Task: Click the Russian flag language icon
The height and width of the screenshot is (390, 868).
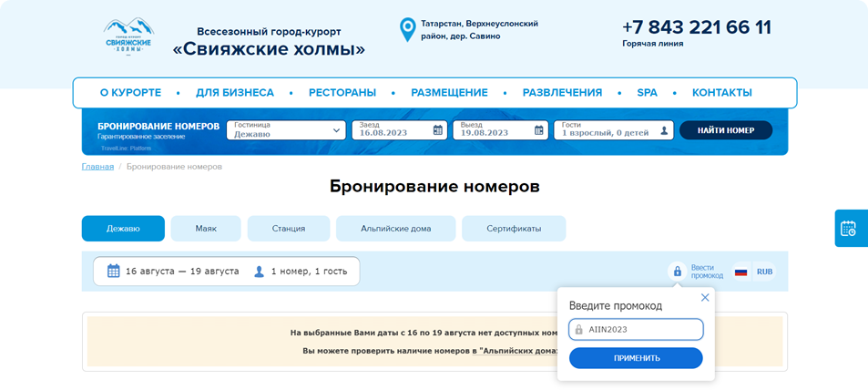Action: point(740,272)
